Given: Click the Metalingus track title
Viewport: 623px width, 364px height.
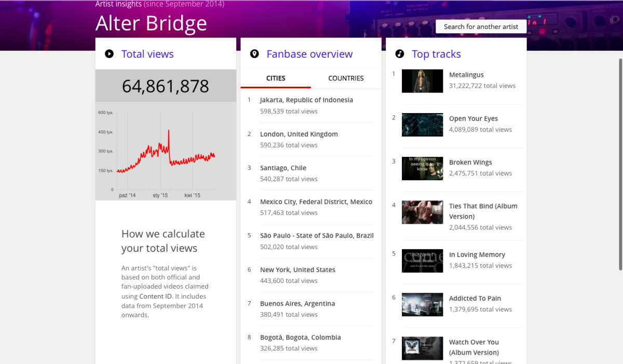Looking at the screenshot, I should pyautogui.click(x=466, y=75).
